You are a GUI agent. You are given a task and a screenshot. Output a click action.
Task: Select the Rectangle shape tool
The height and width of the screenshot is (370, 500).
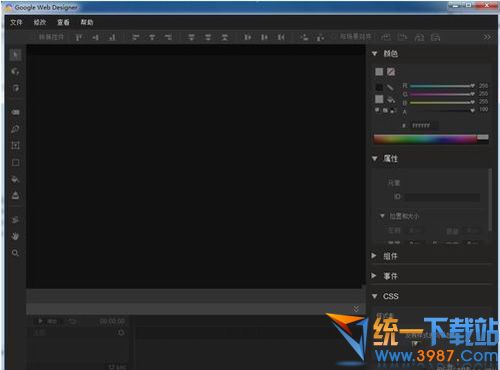15,163
